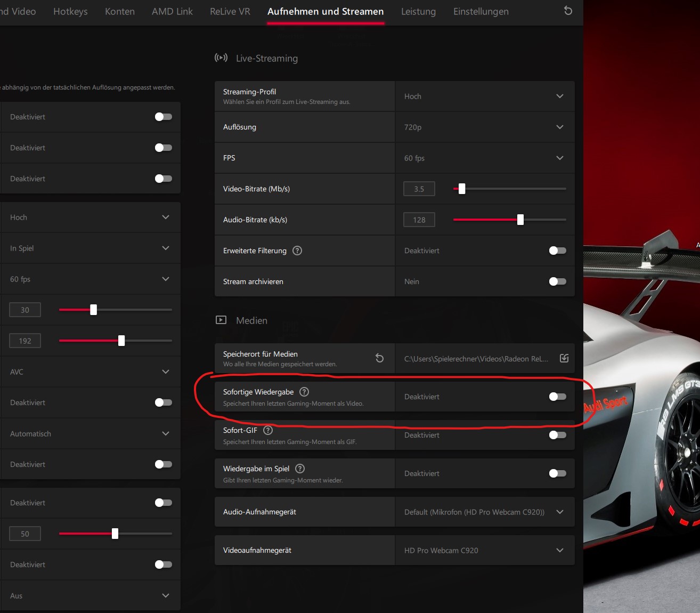The height and width of the screenshot is (613, 700).
Task: Adjust the slider next to the 192 value
Action: tap(121, 341)
